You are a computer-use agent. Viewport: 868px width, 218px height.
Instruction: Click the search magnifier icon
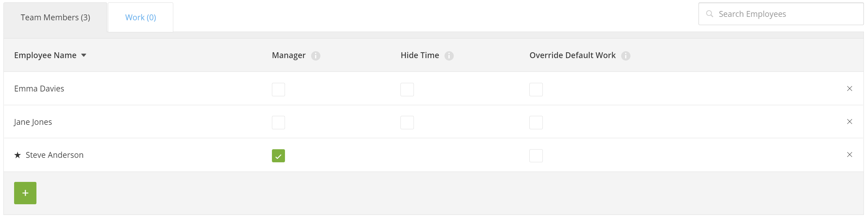click(710, 14)
